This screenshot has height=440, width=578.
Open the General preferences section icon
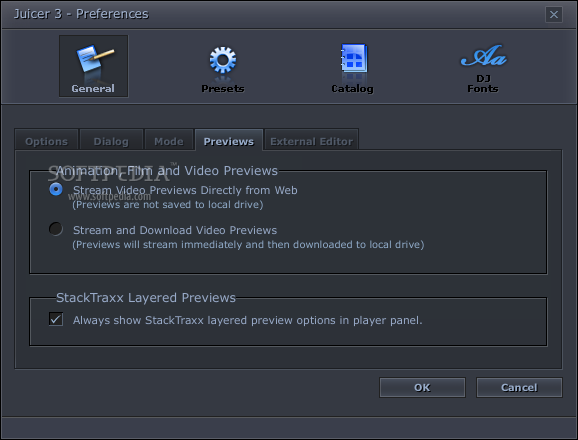coord(94,66)
